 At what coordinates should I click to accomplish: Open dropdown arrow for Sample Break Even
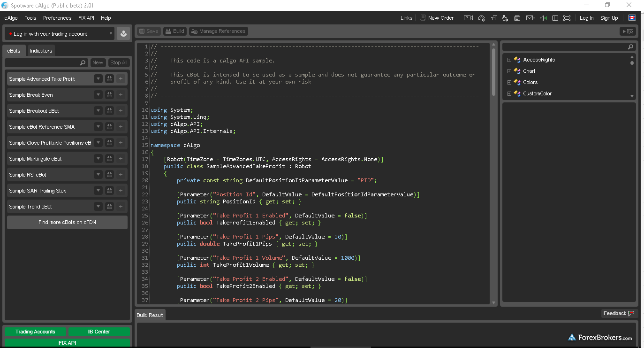pyautogui.click(x=98, y=95)
